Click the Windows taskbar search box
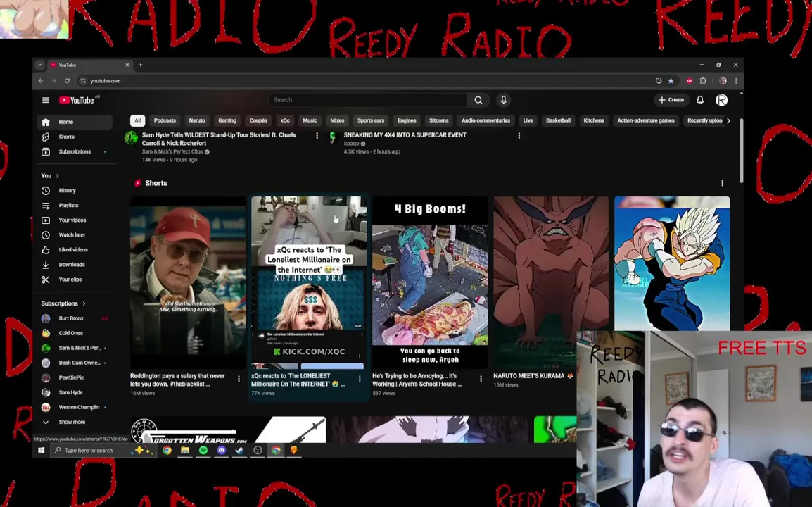812x507 pixels. (103, 451)
